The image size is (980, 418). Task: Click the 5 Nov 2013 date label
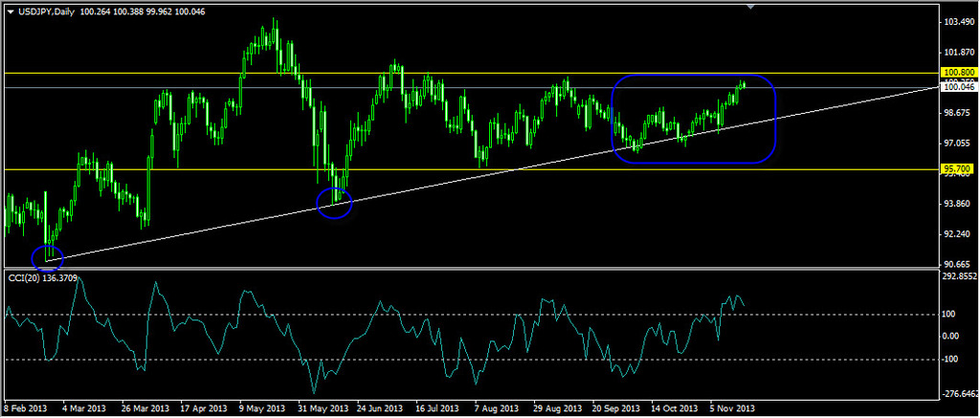[x=731, y=408]
